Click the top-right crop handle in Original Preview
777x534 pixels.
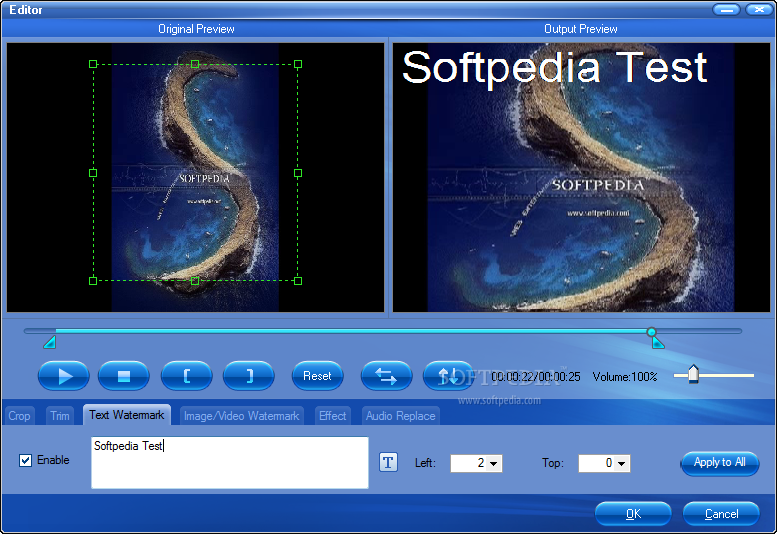298,64
